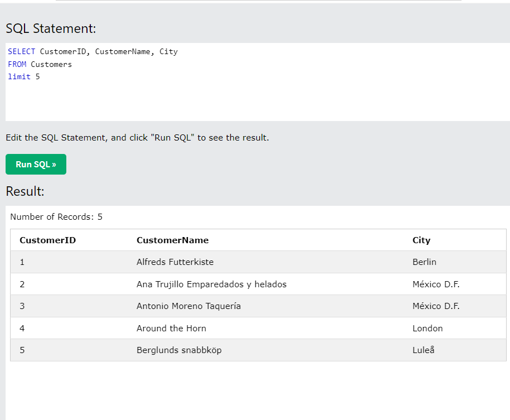Image resolution: width=510 pixels, height=420 pixels.
Task: Click México D.F. in Ana Trujillo row
Action: pyautogui.click(x=436, y=284)
